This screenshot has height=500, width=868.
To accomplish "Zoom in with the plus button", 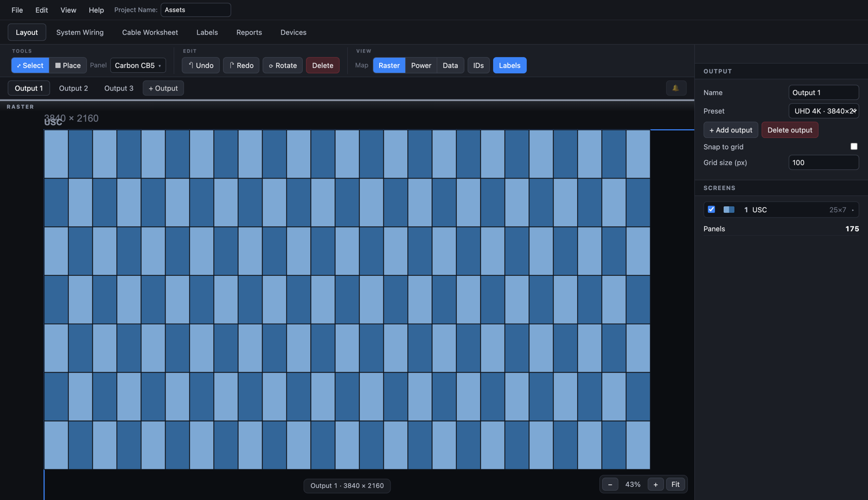I will click(655, 484).
